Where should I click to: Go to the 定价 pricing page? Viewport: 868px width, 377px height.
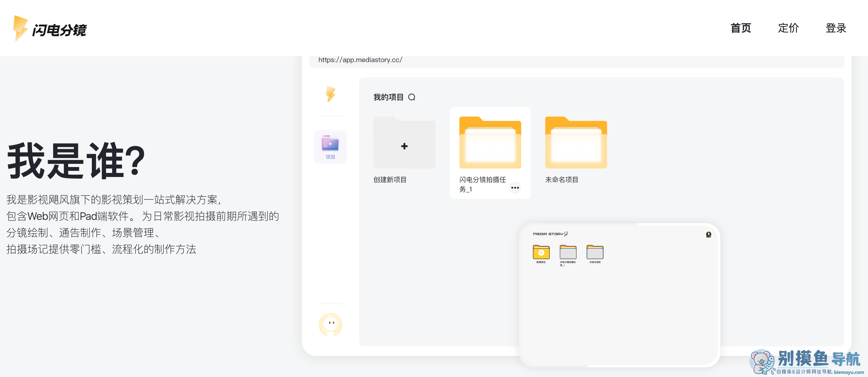pos(788,28)
